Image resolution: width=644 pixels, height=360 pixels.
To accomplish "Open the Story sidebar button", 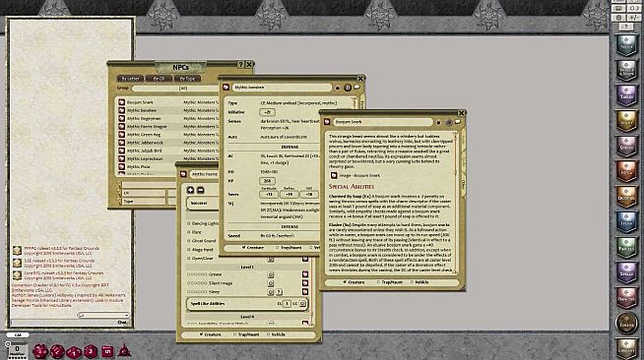I will (626, 121).
